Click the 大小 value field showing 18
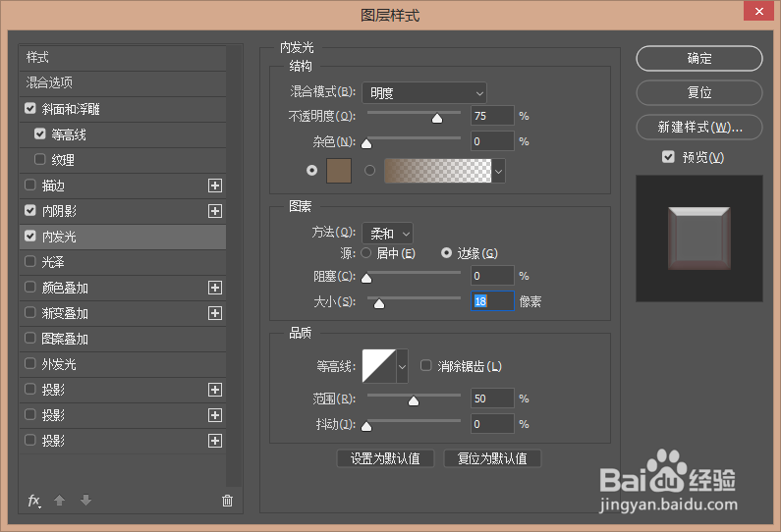The width and height of the screenshot is (781, 532). pos(492,301)
